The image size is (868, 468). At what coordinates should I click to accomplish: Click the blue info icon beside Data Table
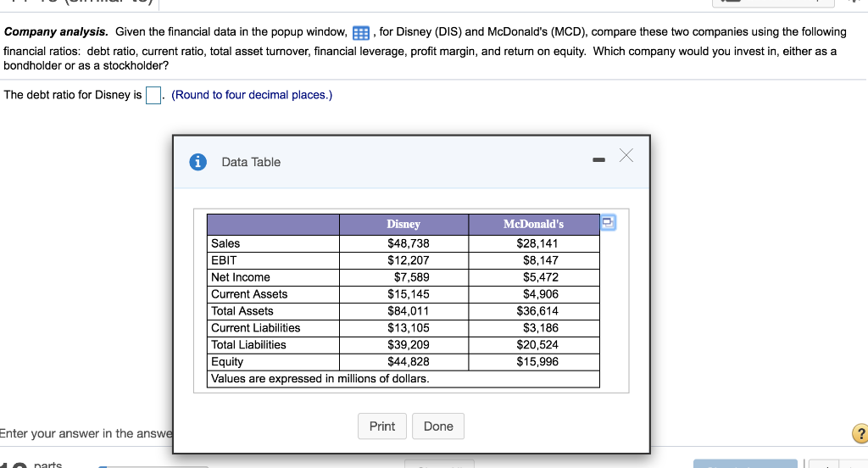point(198,162)
